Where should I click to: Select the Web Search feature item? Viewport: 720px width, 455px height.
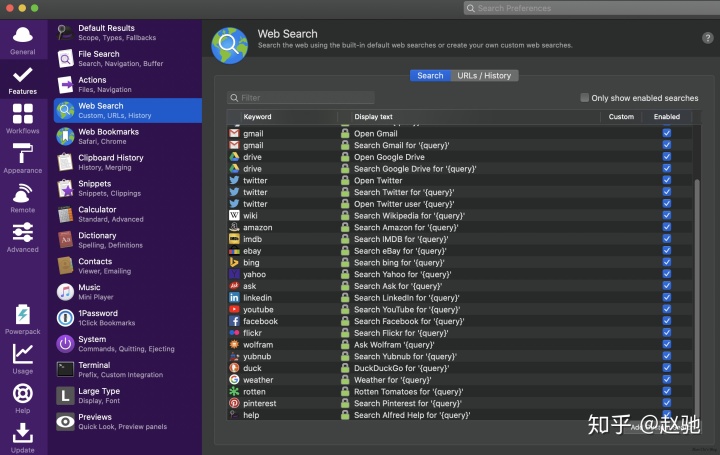point(128,110)
